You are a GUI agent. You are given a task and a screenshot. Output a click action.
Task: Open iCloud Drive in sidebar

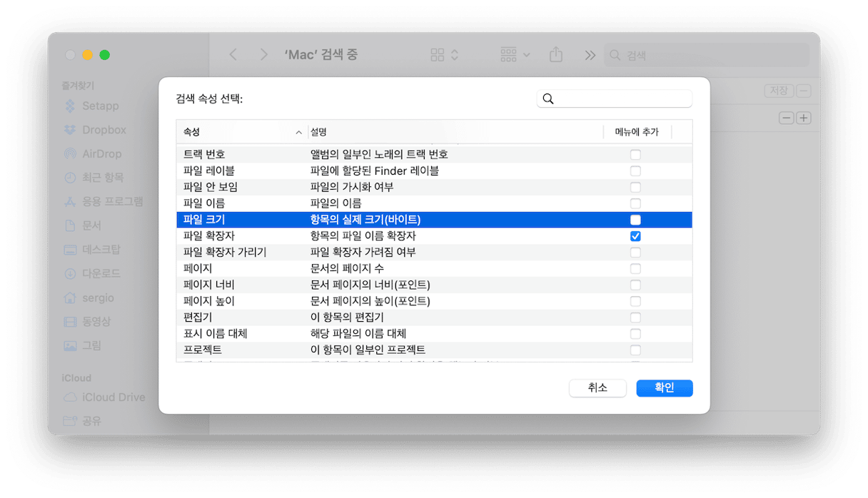(70, 397)
